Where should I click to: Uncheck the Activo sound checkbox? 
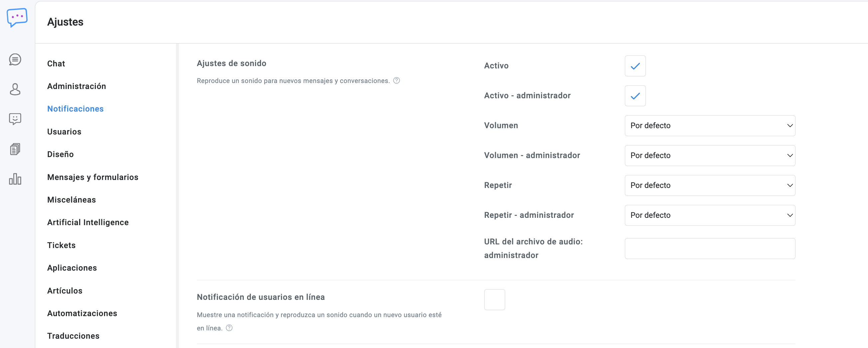click(635, 66)
